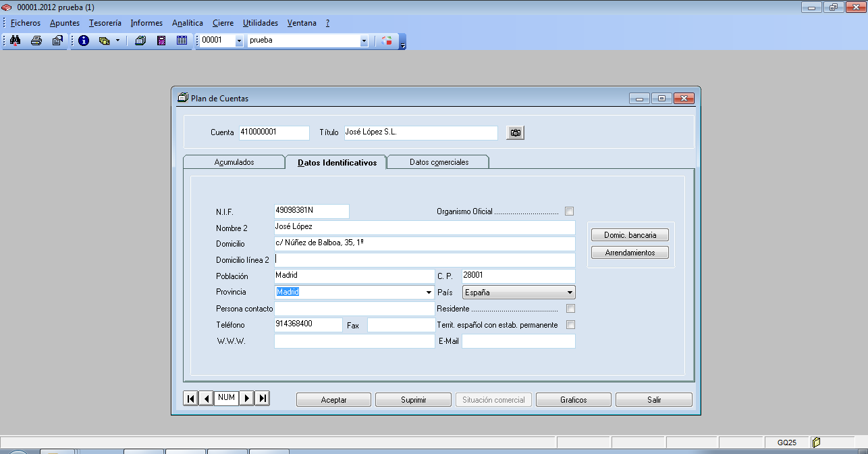Enable the Organismo Oficial checkbox
Screen dimensions: 868x454
click(x=570, y=211)
